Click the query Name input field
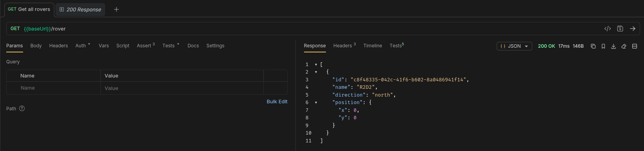Image resolution: width=644 pixels, height=151 pixels. (x=54, y=88)
